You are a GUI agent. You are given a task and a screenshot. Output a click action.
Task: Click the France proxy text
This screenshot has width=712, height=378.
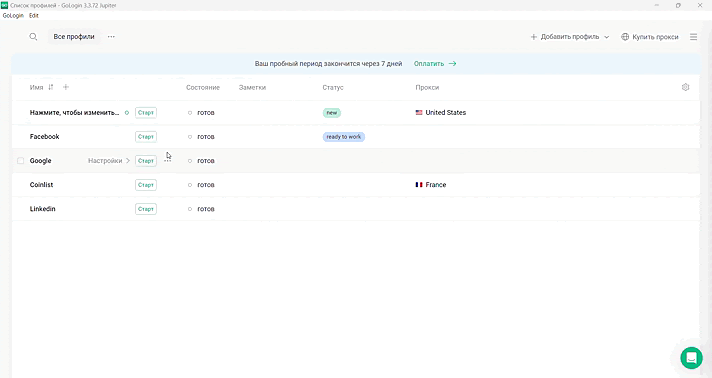tap(436, 185)
